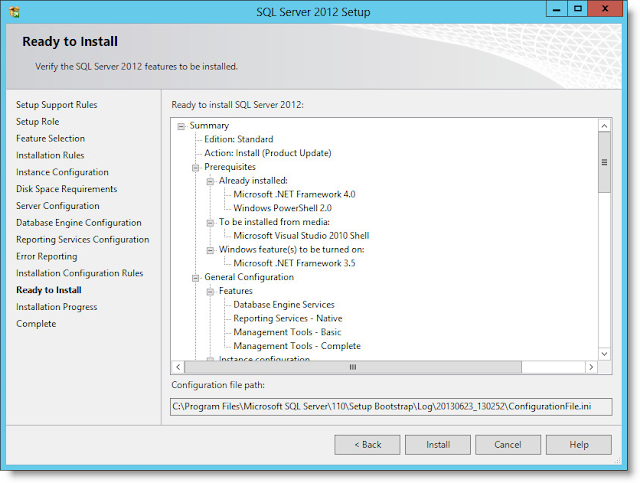Viewport: 640px width, 483px height.
Task: Collapse the General Configuration node
Action: tap(196, 278)
